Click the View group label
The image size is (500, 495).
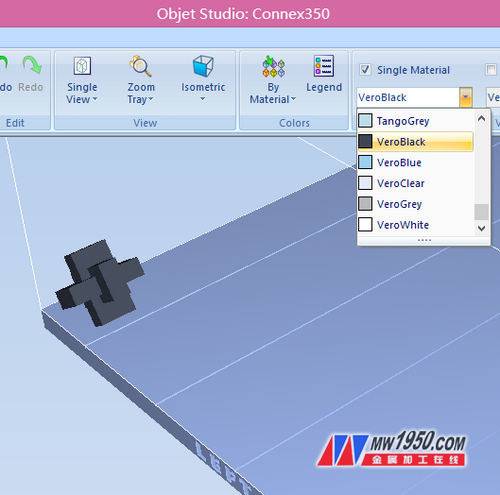click(145, 123)
